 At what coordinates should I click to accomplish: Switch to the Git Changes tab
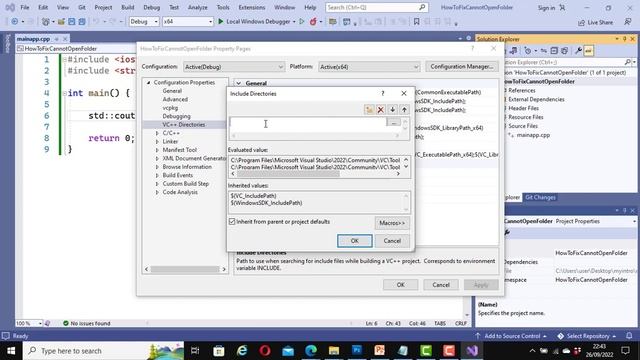(x=540, y=197)
